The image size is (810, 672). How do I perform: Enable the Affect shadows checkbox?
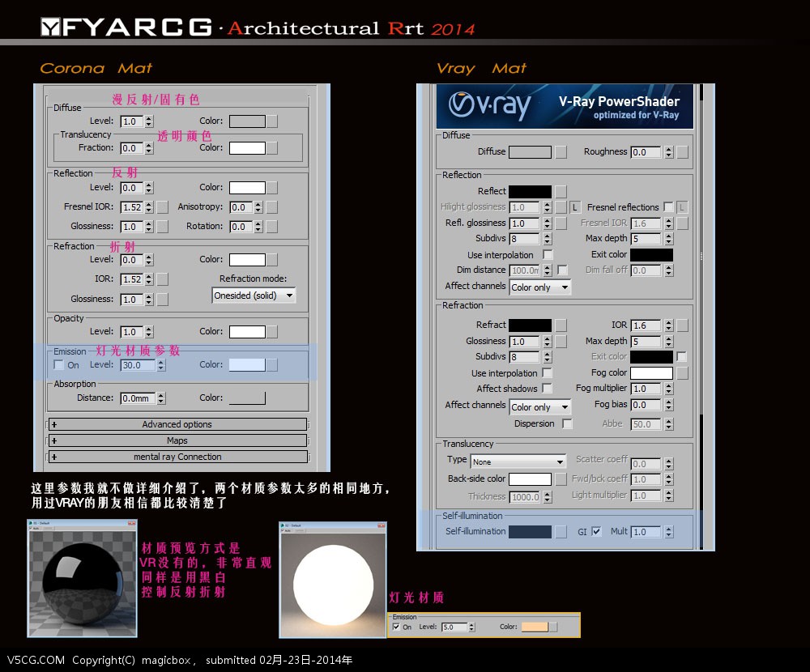(x=547, y=388)
